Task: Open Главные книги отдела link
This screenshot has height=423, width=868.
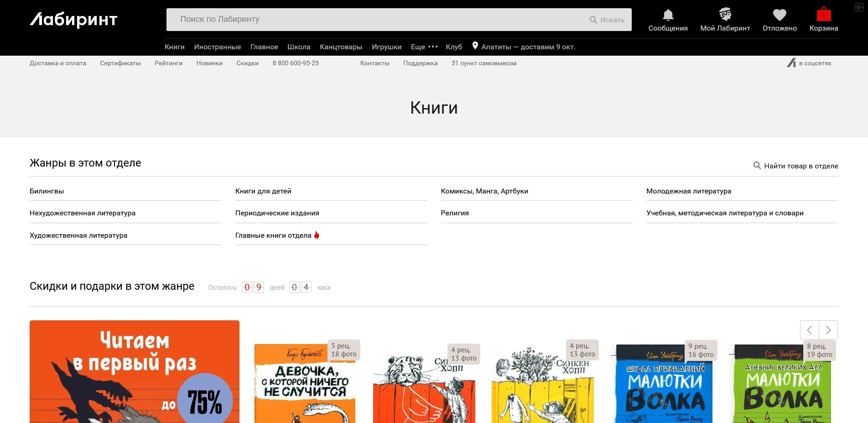Action: [x=273, y=235]
